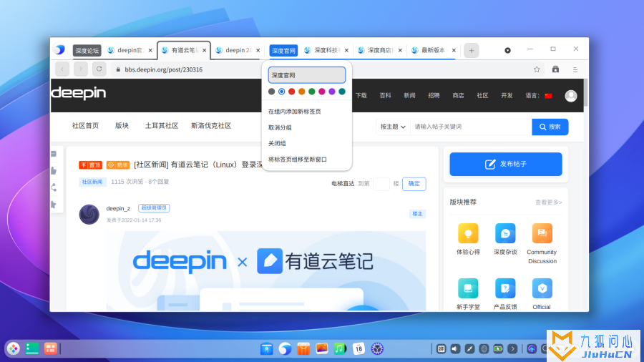
Task: Open the 深度杂谈 board icon
Action: tap(505, 233)
